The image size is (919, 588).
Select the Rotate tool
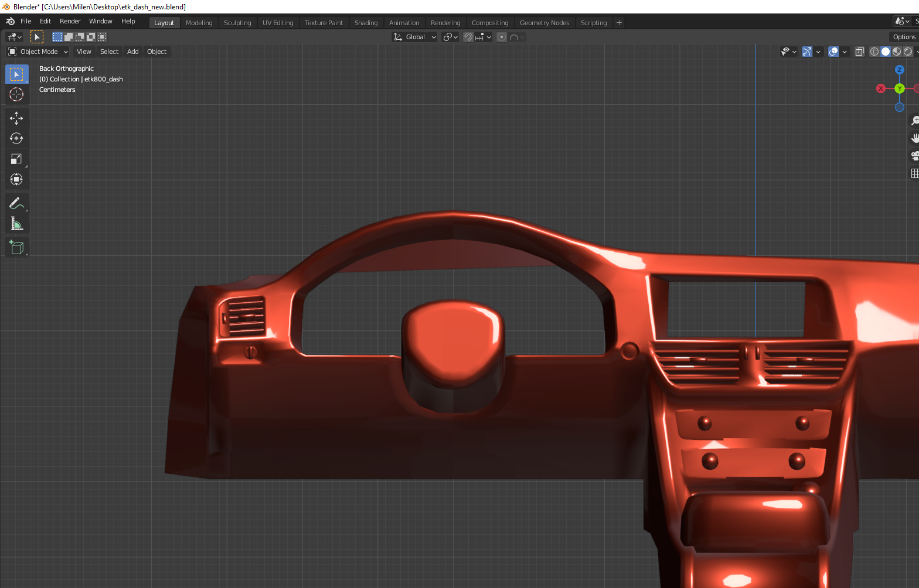16,139
